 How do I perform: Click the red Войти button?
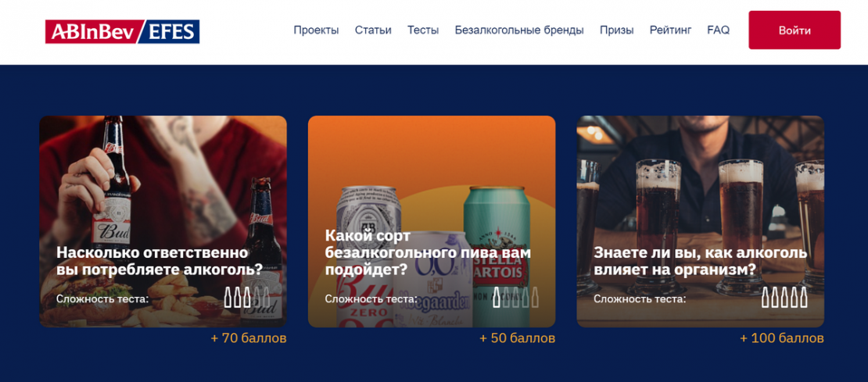794,30
